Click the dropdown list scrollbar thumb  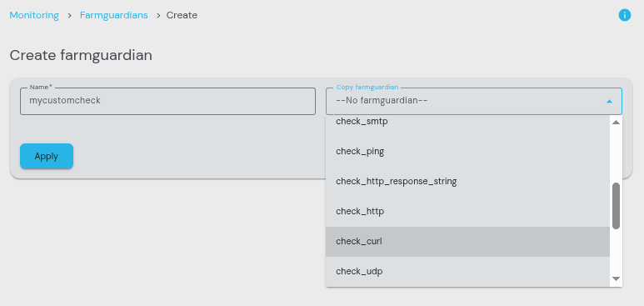[616, 206]
